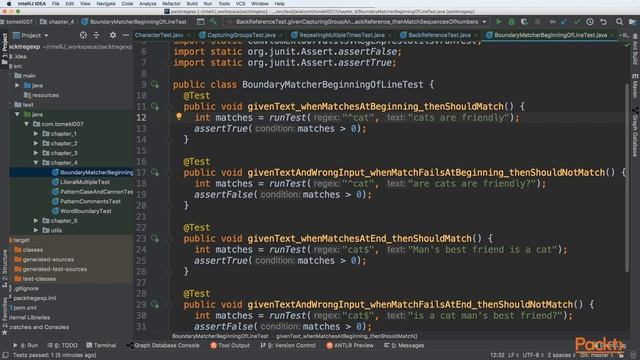Select LiteralMultipleTest in project tree
The image size is (640, 360).
tap(85, 182)
